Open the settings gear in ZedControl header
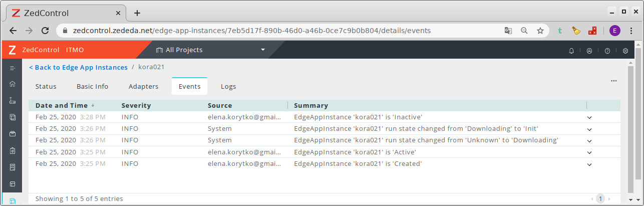The height and width of the screenshot is (206, 644). (625, 50)
